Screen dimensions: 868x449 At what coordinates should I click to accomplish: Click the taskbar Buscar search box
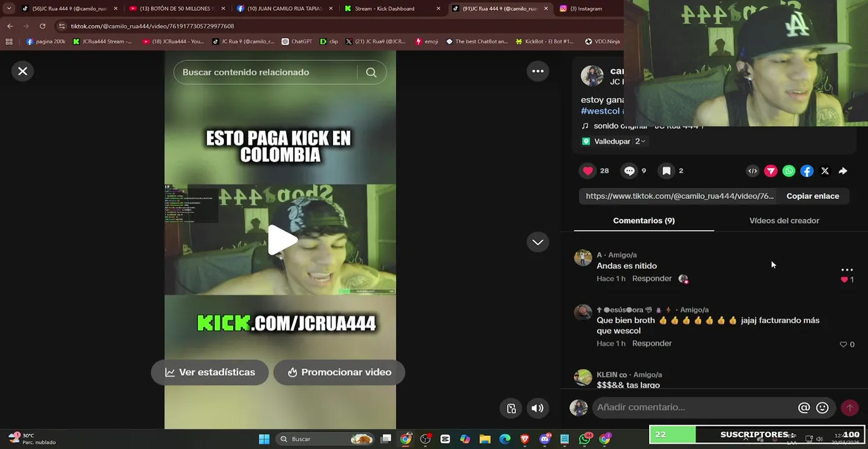(326, 439)
